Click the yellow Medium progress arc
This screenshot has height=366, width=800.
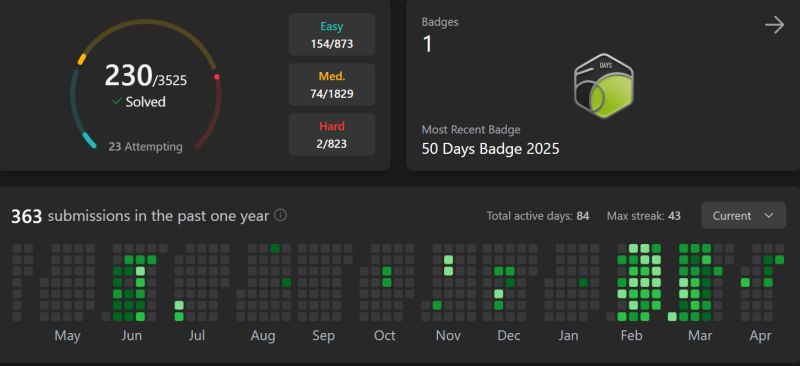tap(146, 36)
